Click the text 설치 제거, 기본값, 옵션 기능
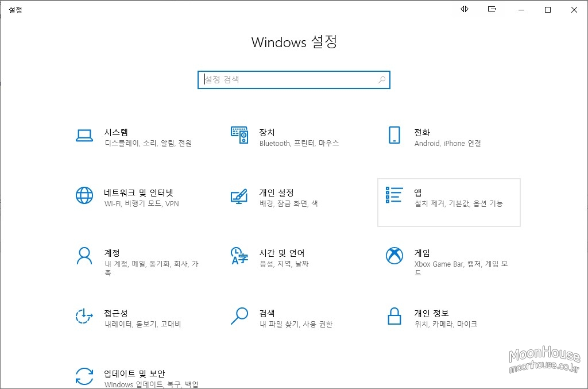 pyautogui.click(x=458, y=203)
